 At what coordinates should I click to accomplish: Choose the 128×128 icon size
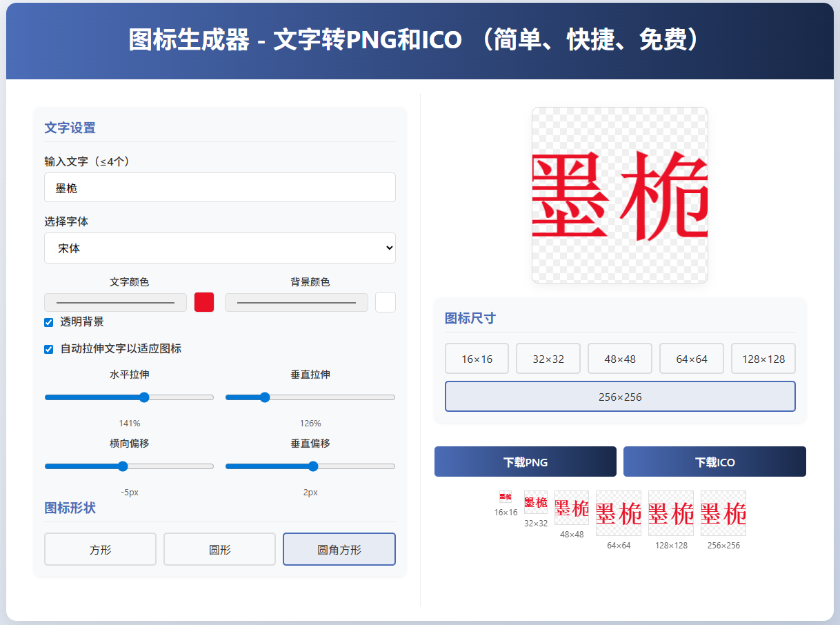tap(763, 358)
